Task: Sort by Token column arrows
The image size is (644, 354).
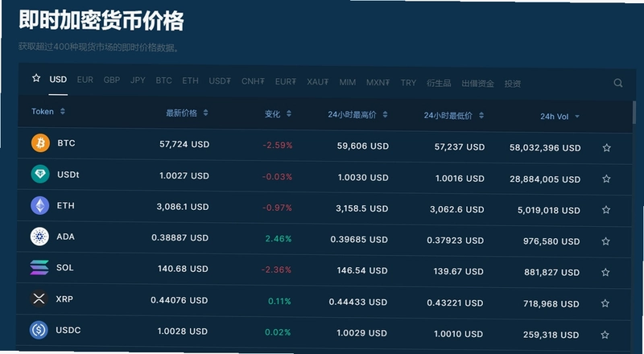Action: pyautogui.click(x=63, y=111)
